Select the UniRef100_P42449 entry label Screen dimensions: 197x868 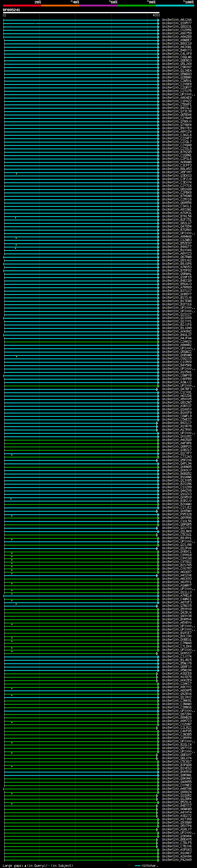176,860
